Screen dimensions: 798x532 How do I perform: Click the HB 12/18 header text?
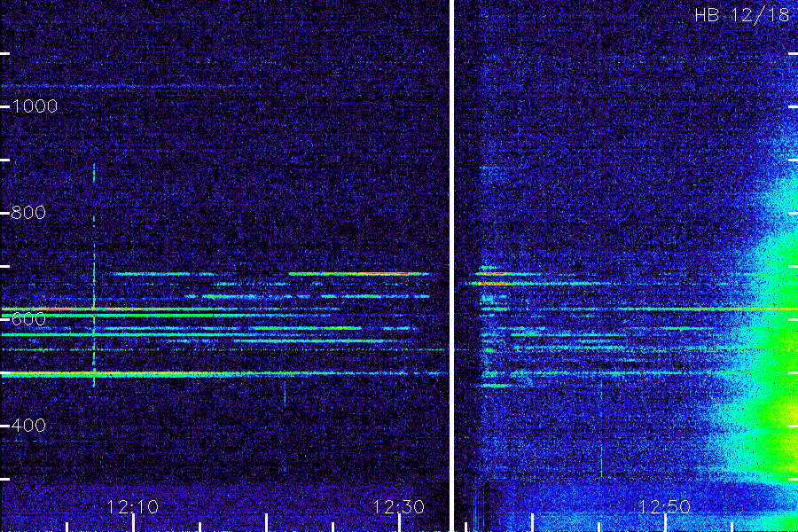[x=742, y=15]
